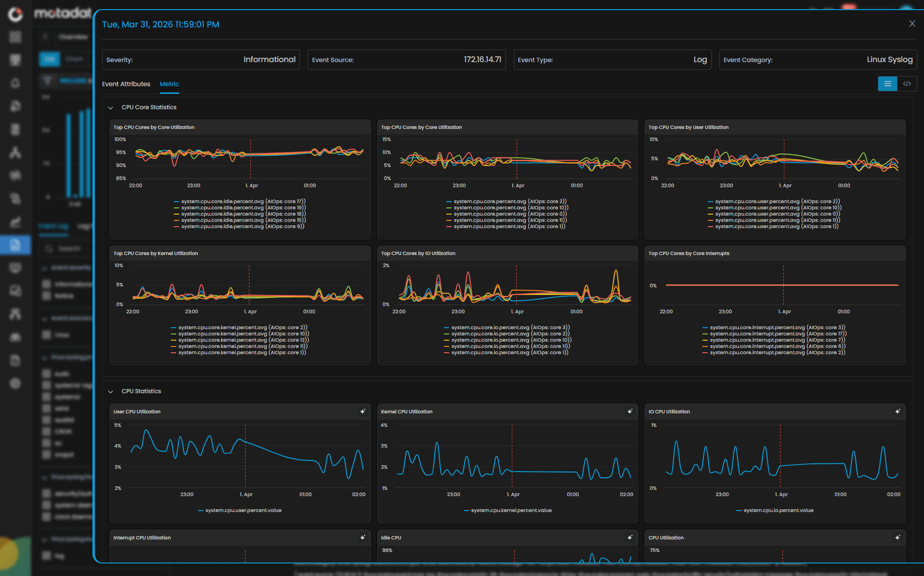
Task: Collapse the CPU Core Statistics section
Action: [110, 107]
